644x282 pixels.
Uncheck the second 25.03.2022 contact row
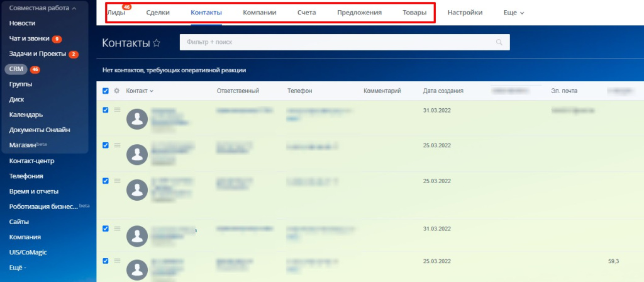coord(106,181)
